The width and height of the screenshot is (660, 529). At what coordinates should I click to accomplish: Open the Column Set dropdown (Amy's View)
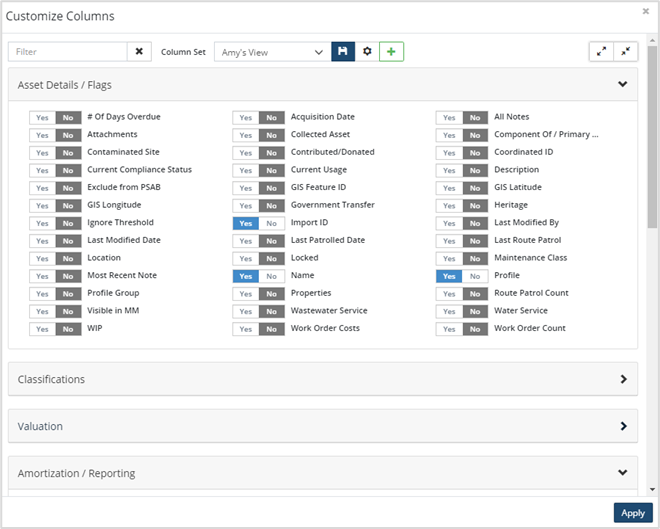[x=270, y=51]
